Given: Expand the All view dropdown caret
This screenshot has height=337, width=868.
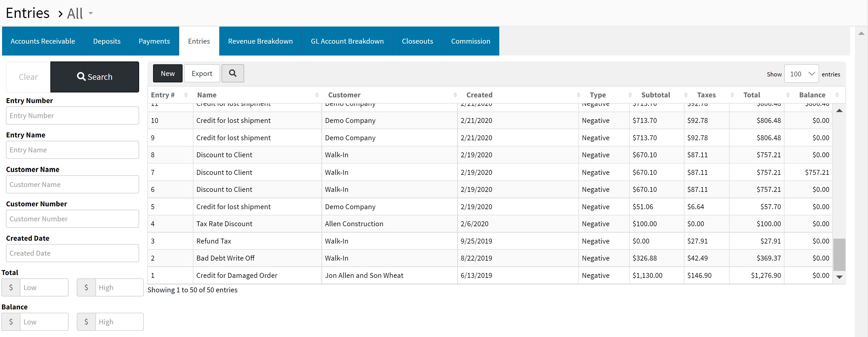Looking at the screenshot, I should (x=91, y=13).
